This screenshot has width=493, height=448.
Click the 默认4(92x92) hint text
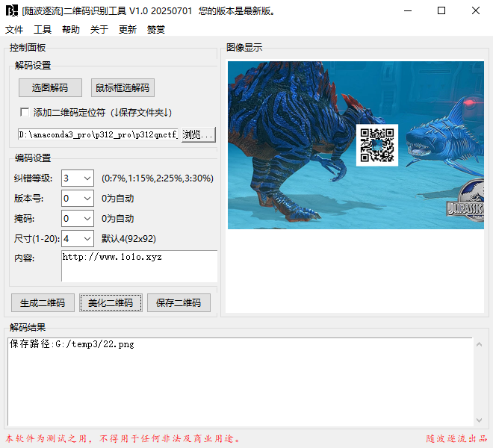(128, 239)
